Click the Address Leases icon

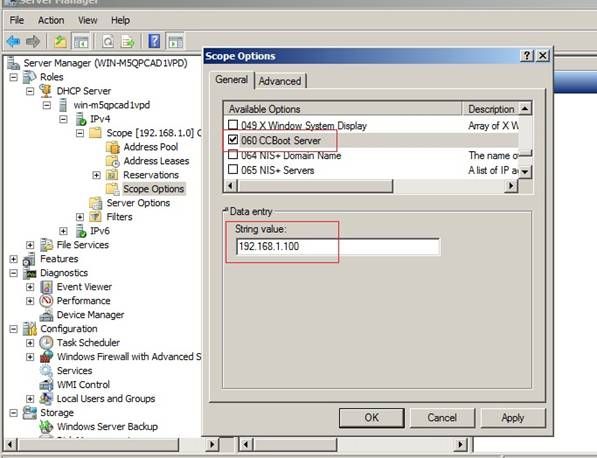(113, 161)
